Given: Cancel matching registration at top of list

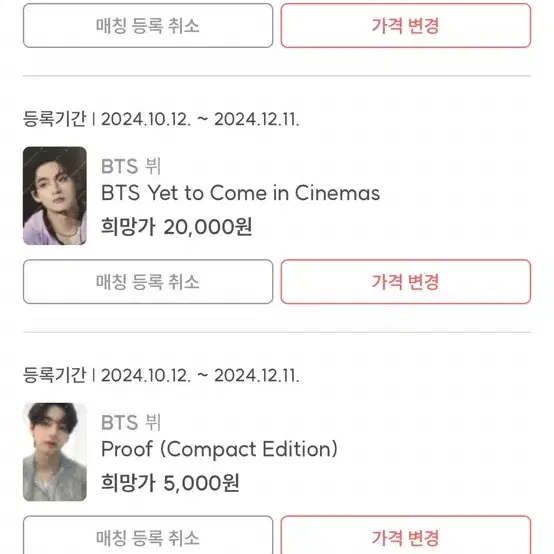Looking at the screenshot, I should point(148,25).
